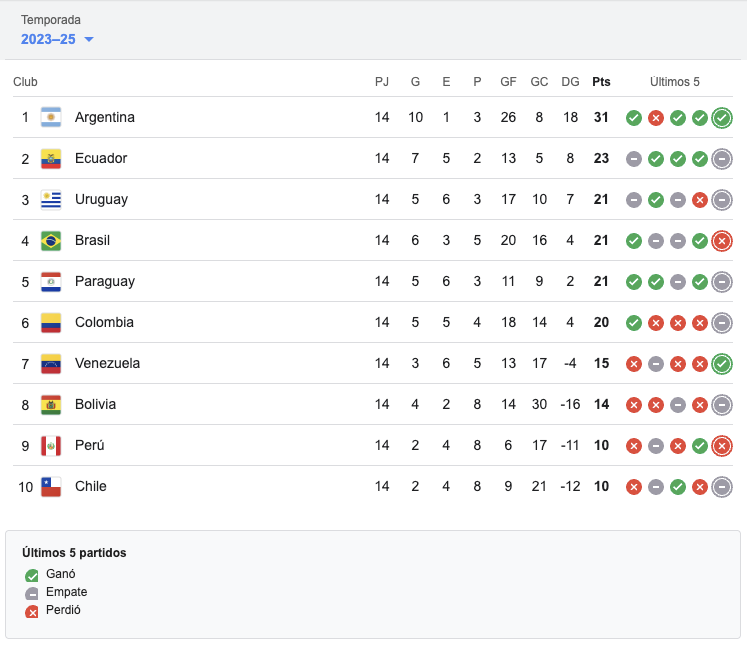Click the Chile flag icon
The width and height of the screenshot is (747, 651).
[x=51, y=486]
